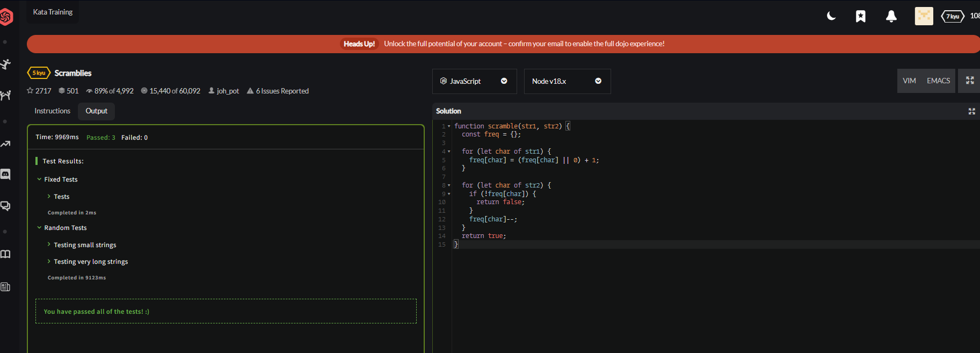Click the user avatar thumbnail in the header
The image size is (980, 353).
[x=924, y=17]
